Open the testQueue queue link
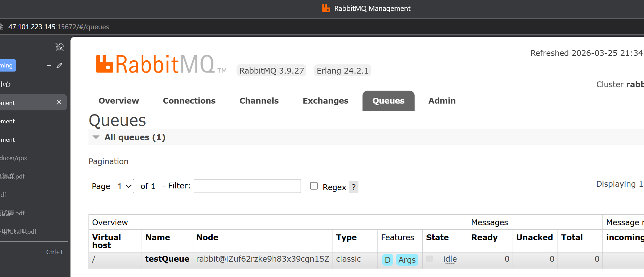 tap(167, 259)
